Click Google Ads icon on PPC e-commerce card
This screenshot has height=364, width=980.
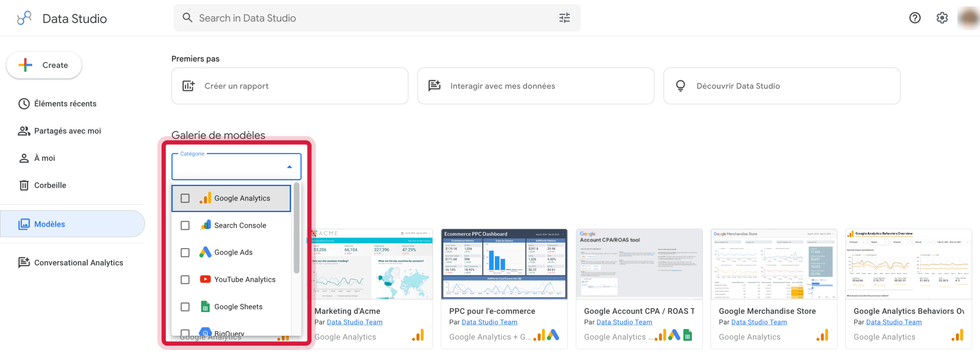(x=553, y=335)
